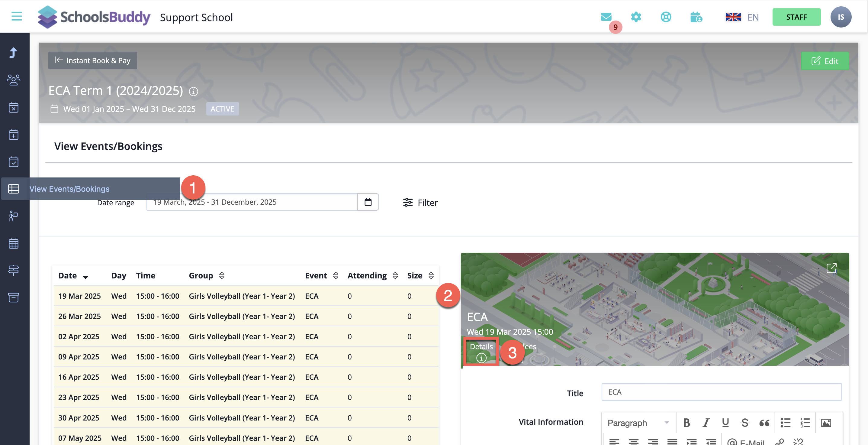The height and width of the screenshot is (445, 868).
Task: Click the SchoolsBuddy logo
Action: coord(94,17)
